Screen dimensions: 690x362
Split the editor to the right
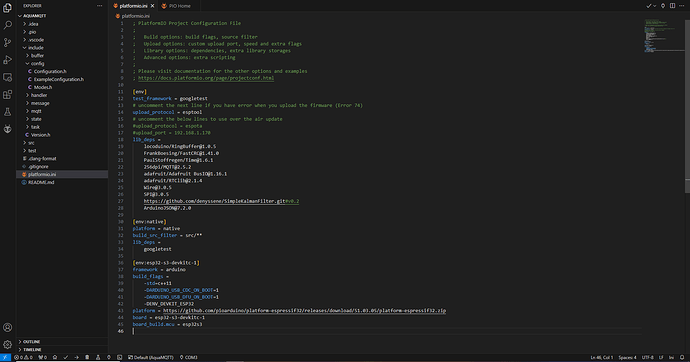(x=672, y=6)
